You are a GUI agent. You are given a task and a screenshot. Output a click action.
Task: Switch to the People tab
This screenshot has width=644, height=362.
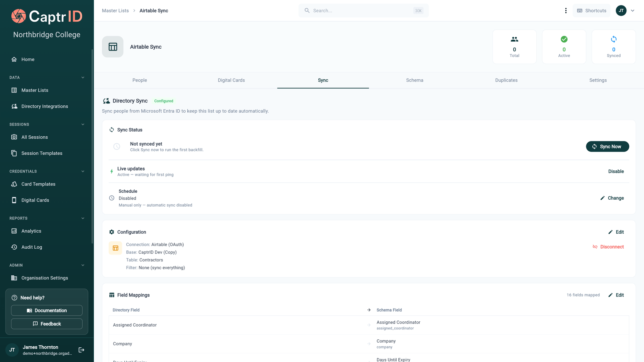coord(140,80)
